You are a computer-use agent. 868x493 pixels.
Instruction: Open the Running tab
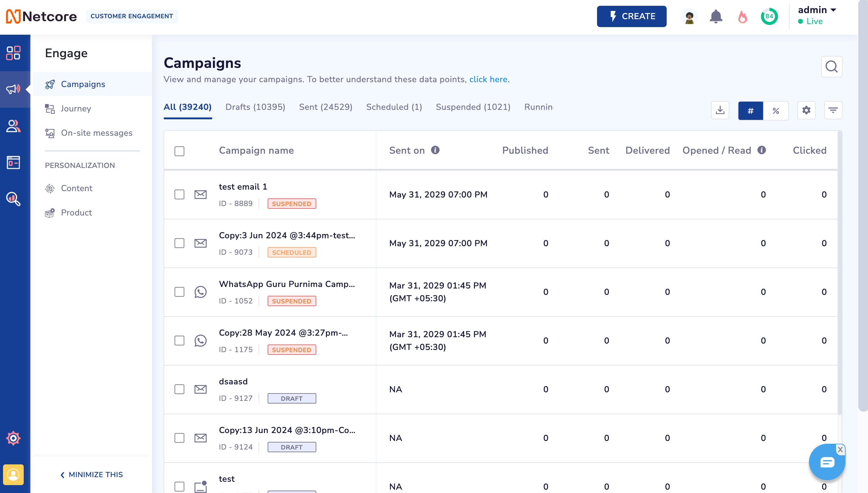point(539,107)
